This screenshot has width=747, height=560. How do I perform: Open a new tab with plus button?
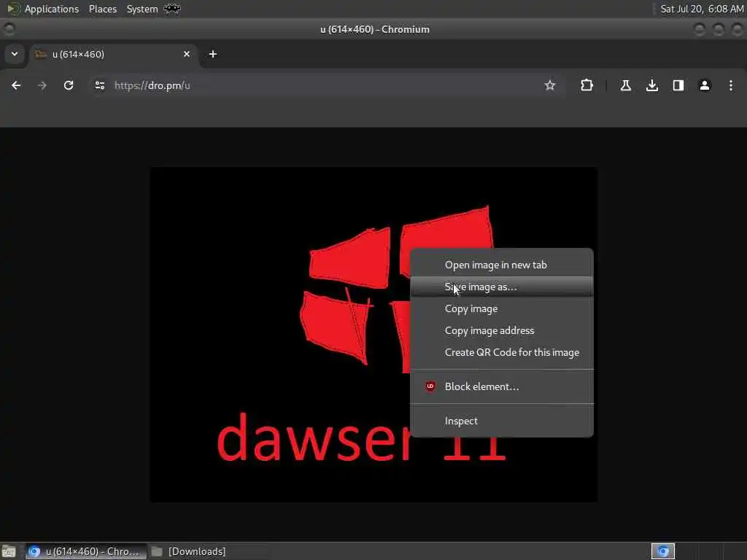tap(213, 54)
